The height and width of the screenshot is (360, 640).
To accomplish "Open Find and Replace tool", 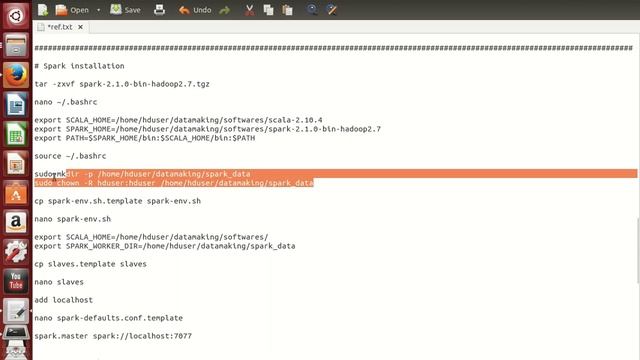I will click(332, 10).
